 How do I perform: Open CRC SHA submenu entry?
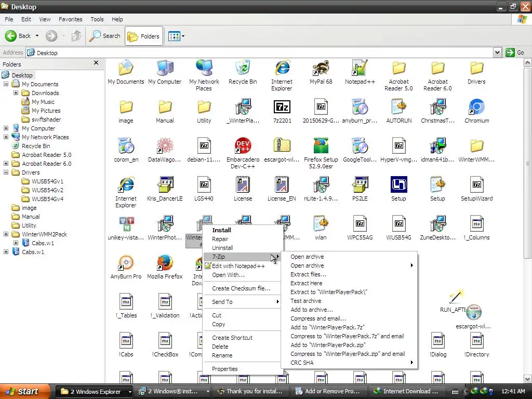click(349, 362)
